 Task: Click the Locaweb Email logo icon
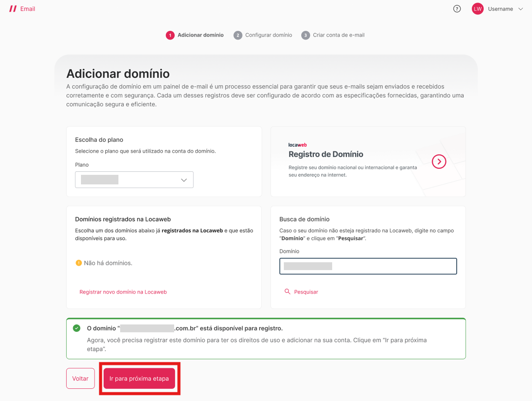[x=13, y=9]
